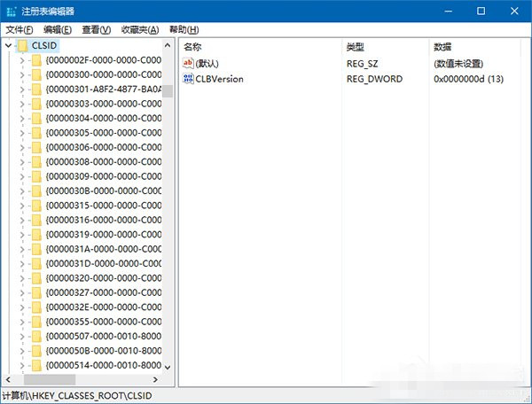Click folder icon of {00000316-0000-0000-C000 key
532x404 pixels.
pos(36,221)
